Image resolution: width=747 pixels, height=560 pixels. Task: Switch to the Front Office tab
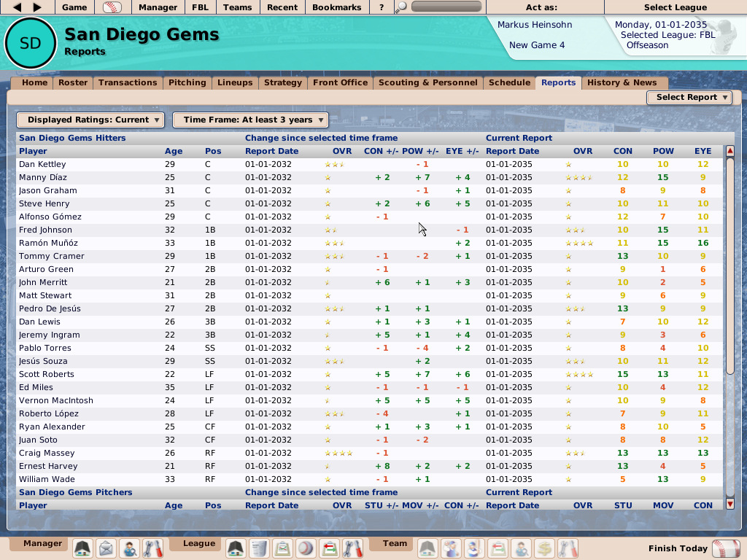[340, 82]
